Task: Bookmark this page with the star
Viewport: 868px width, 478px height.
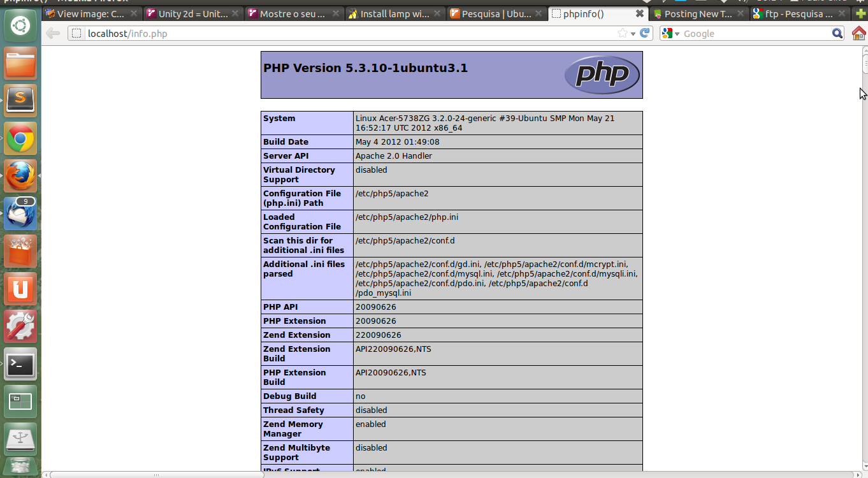Action: click(622, 33)
